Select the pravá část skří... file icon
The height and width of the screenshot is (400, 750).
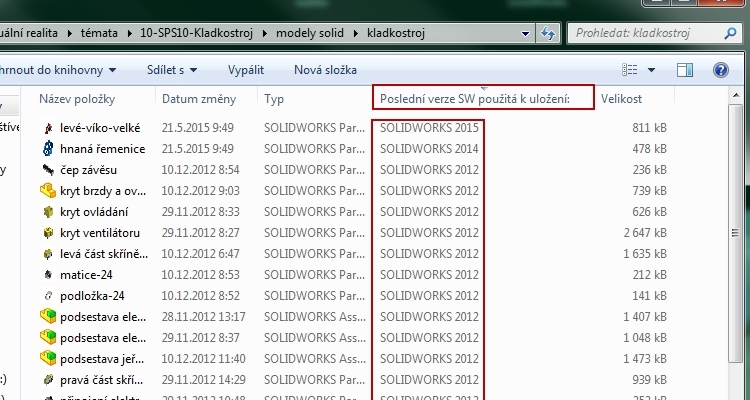(48, 380)
